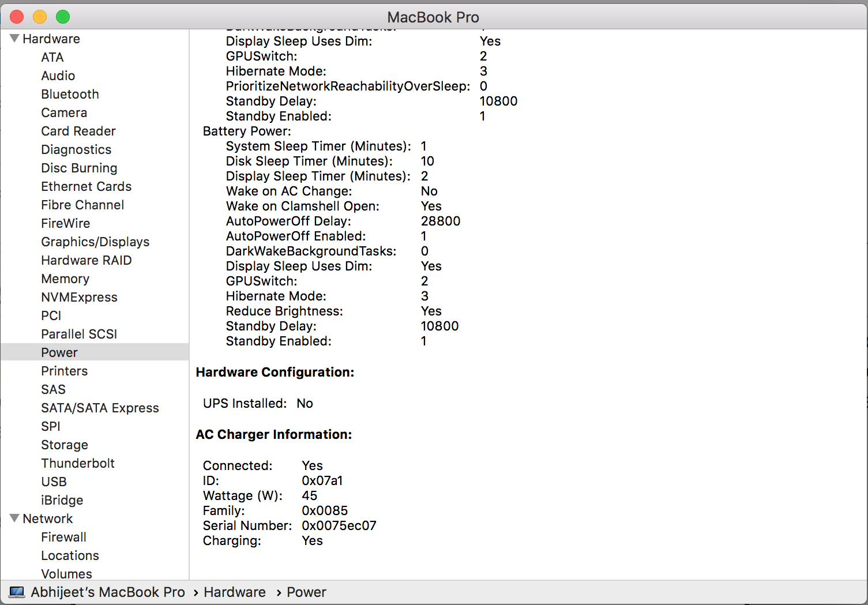Open Locations under Network

pos(70,555)
